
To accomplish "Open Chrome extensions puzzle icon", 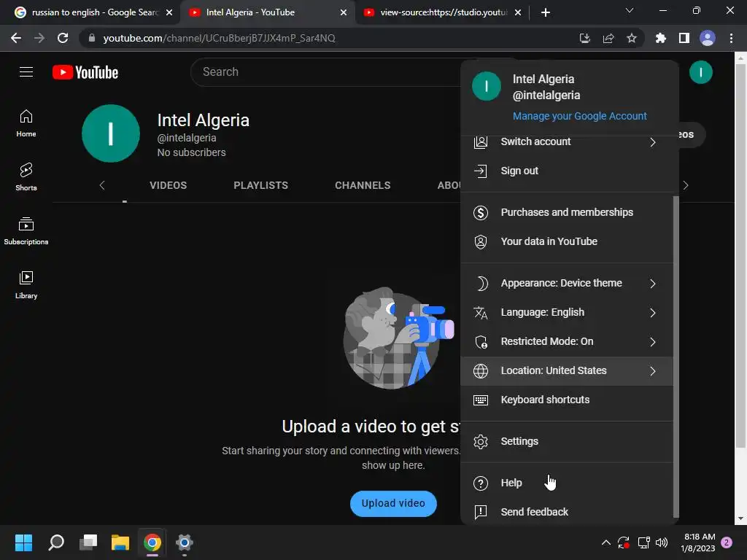I will pos(660,38).
